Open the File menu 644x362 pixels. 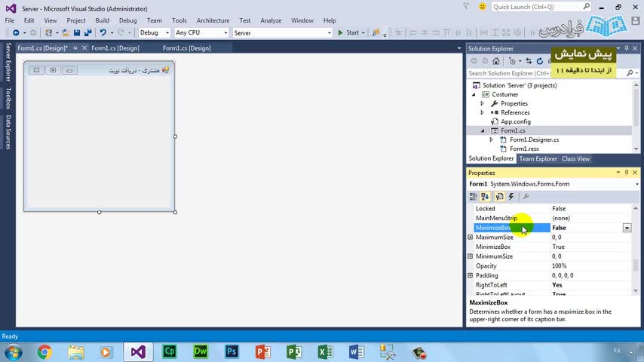10,20
